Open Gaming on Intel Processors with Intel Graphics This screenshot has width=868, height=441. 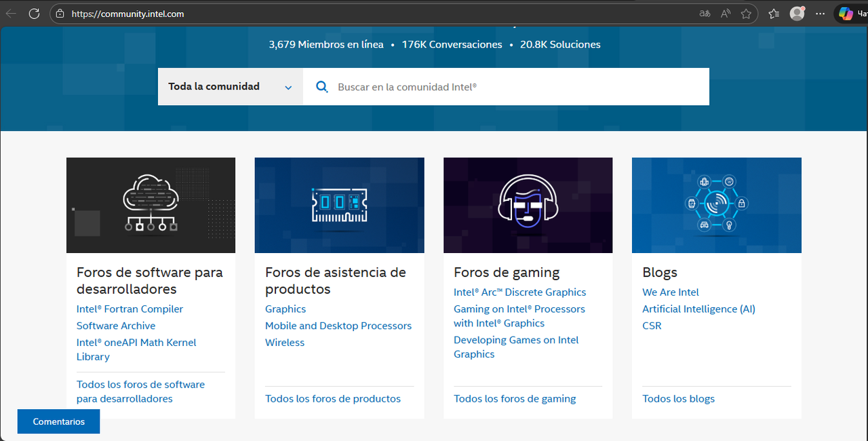coord(519,316)
